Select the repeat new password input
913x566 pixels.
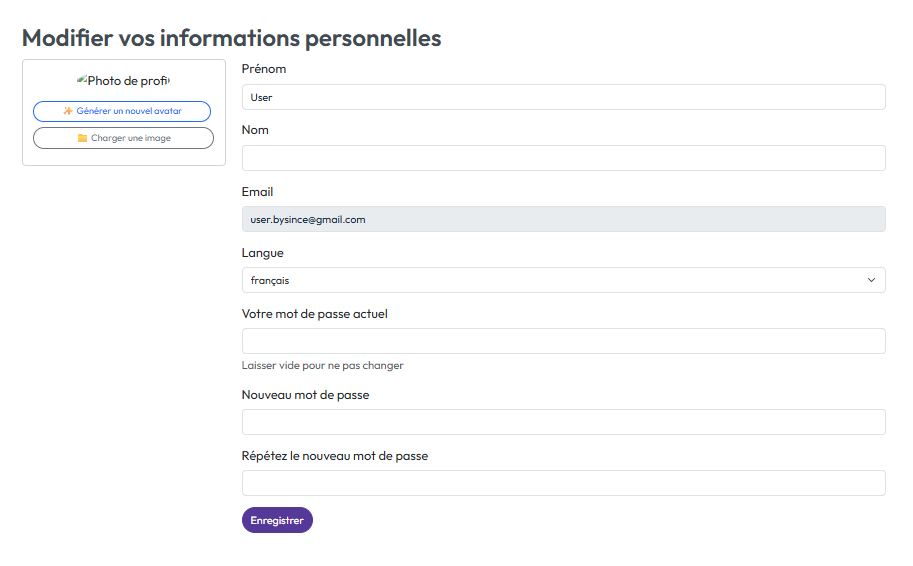point(563,483)
